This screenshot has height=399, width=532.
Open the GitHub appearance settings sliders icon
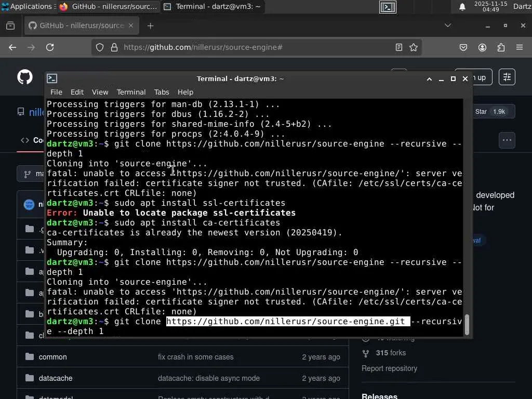coord(507,77)
